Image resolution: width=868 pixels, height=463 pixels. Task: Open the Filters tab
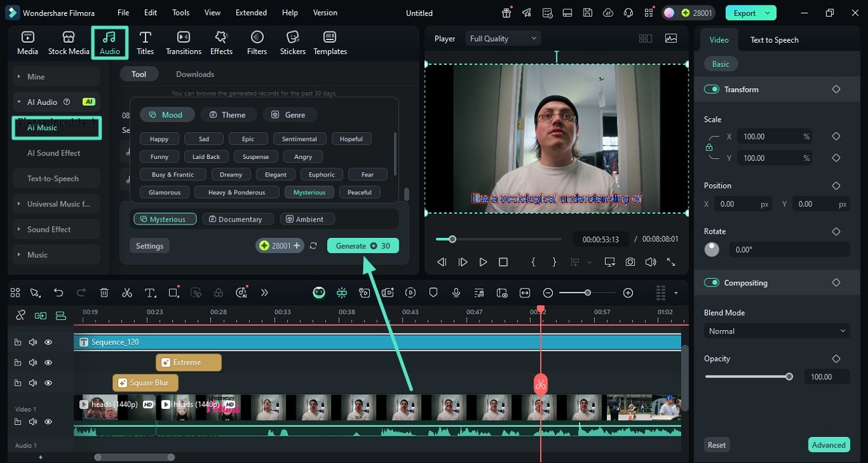[257, 43]
